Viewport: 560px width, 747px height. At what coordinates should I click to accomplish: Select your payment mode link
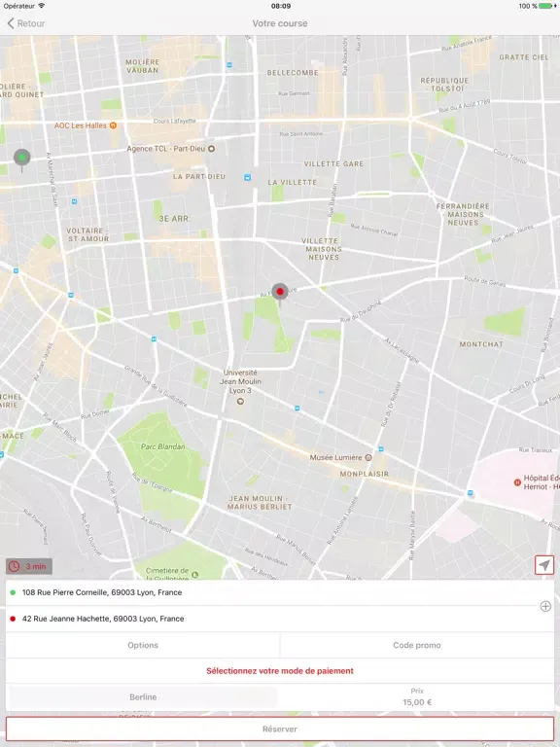point(280,671)
